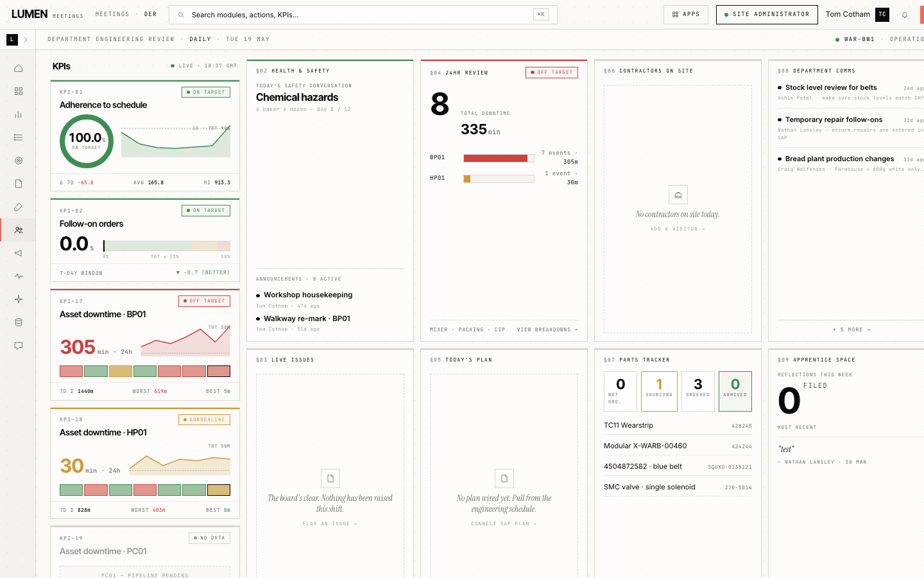Open the Apps launcher
Image resolution: width=924 pixels, height=578 pixels.
(x=686, y=14)
